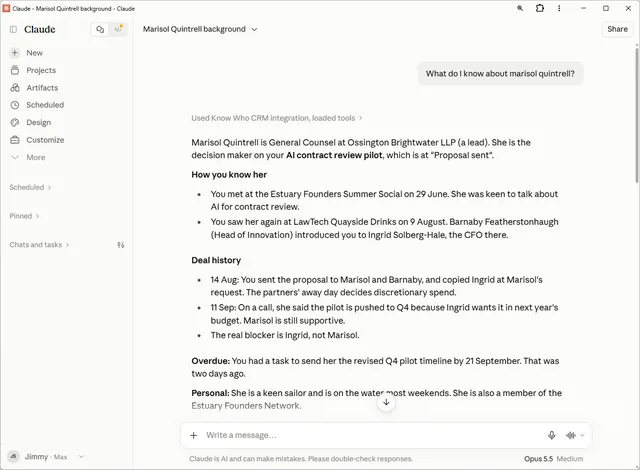Expand the Pinned list
This screenshot has width=640, height=470.
24,216
